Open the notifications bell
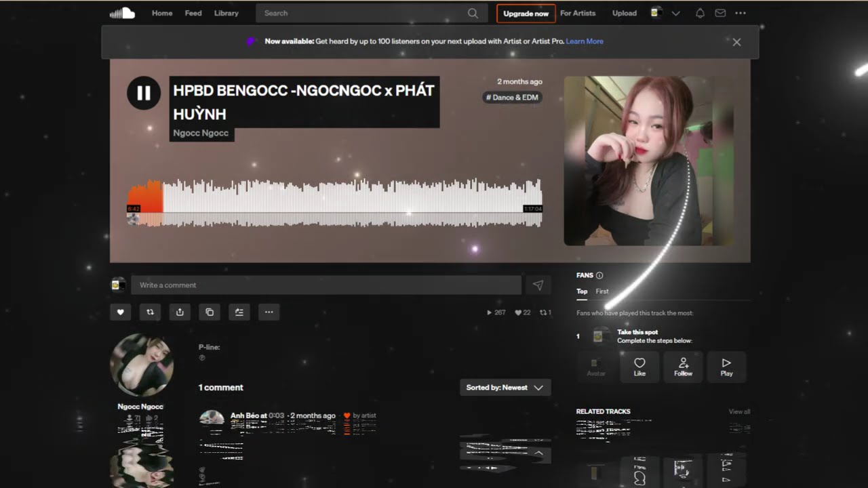This screenshot has height=488, width=868. coord(701,13)
